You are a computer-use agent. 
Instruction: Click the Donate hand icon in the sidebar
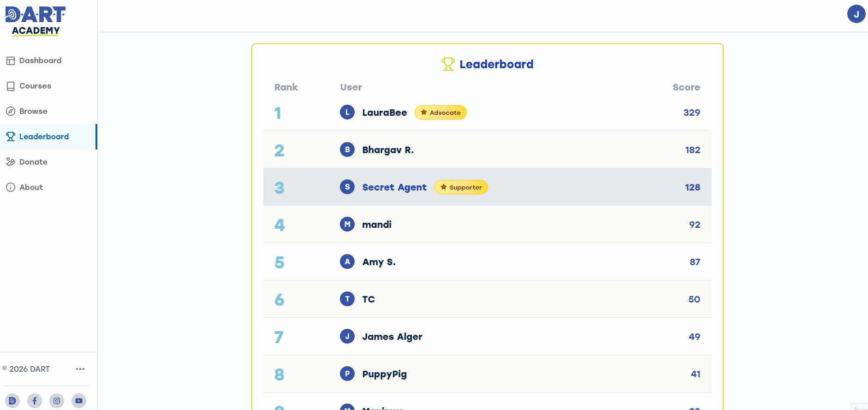(10, 161)
